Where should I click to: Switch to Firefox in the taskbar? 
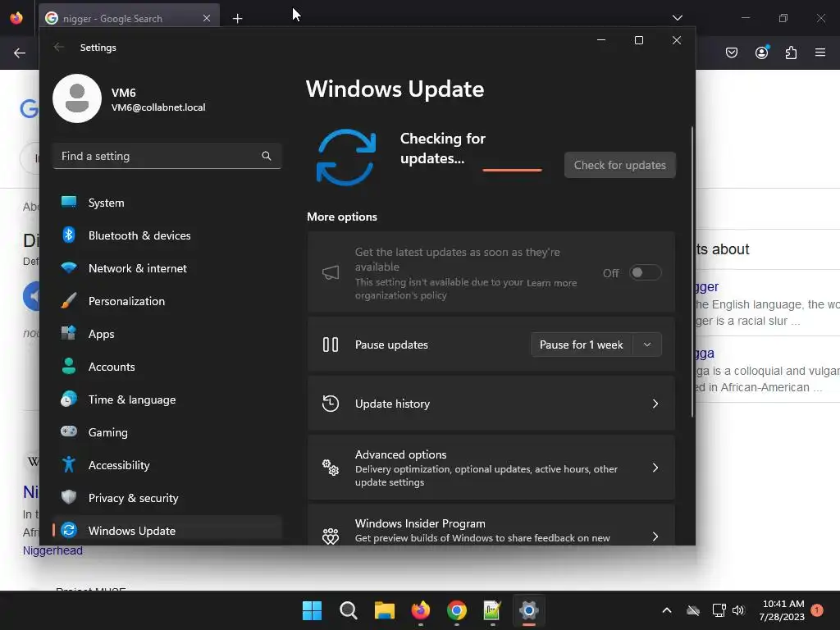[x=421, y=610]
